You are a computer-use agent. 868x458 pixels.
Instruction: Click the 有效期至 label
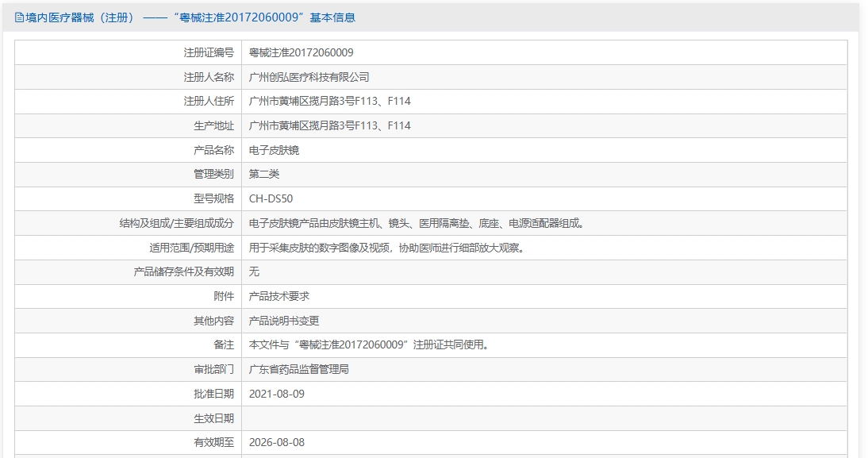coord(213,442)
